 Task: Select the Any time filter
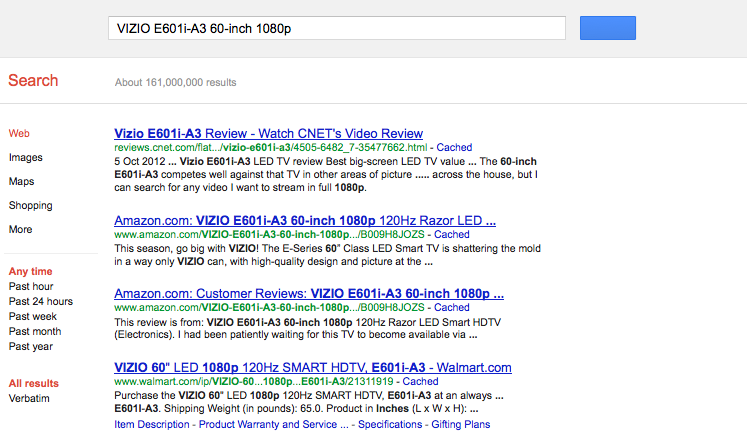(30, 271)
